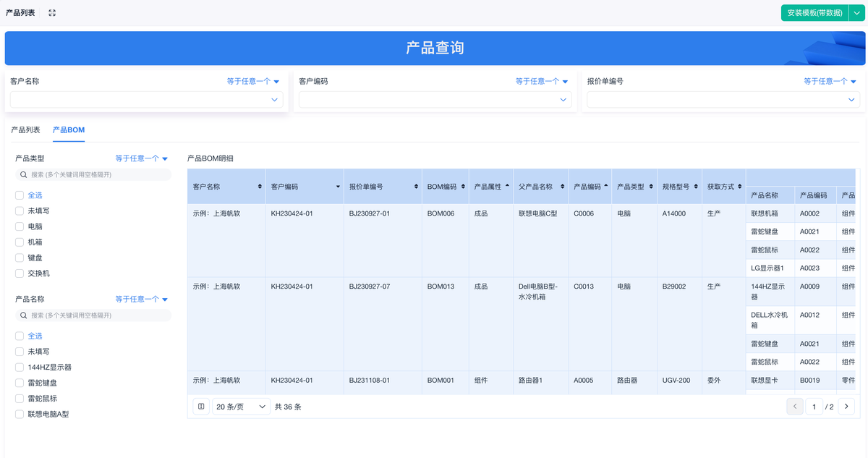Click the sort icon on 规格型号 column
The image size is (868, 458).
(695, 187)
